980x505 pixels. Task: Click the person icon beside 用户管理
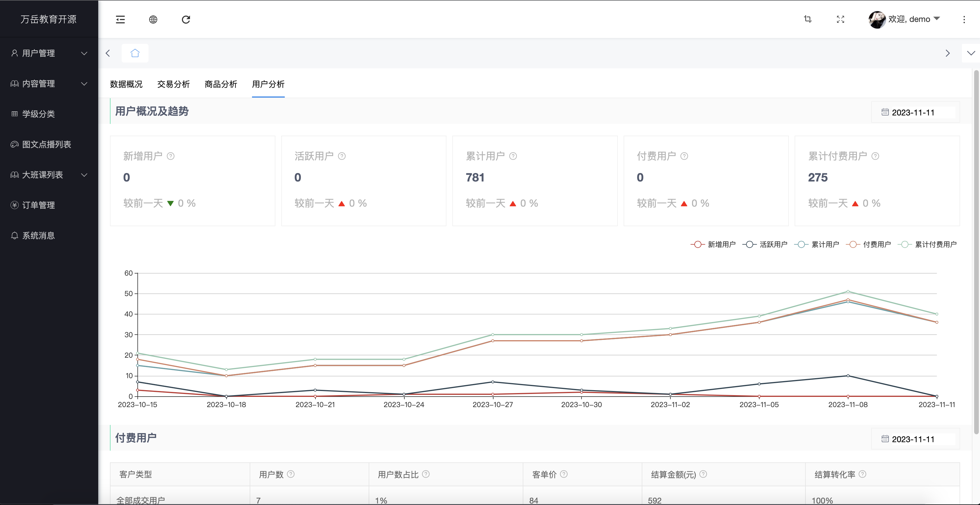pos(14,53)
